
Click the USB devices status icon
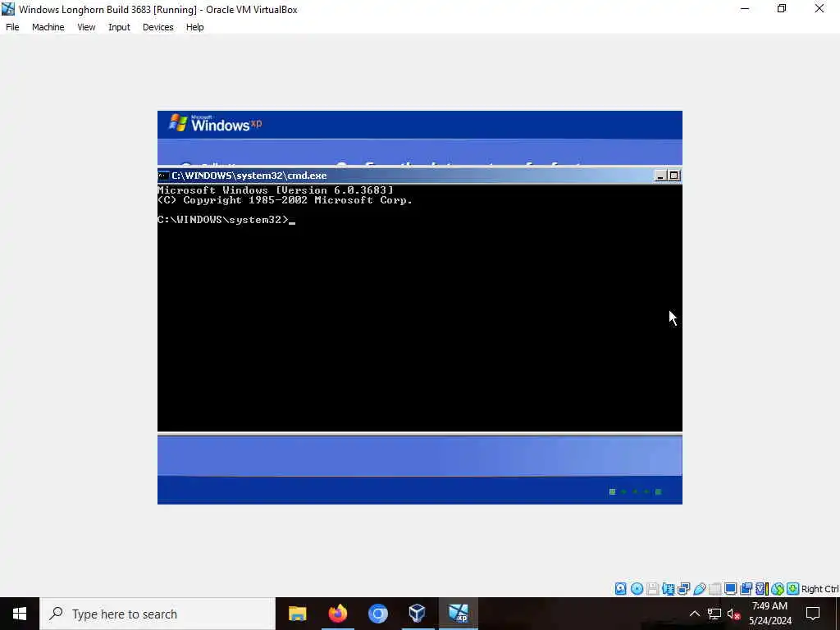[x=699, y=589]
